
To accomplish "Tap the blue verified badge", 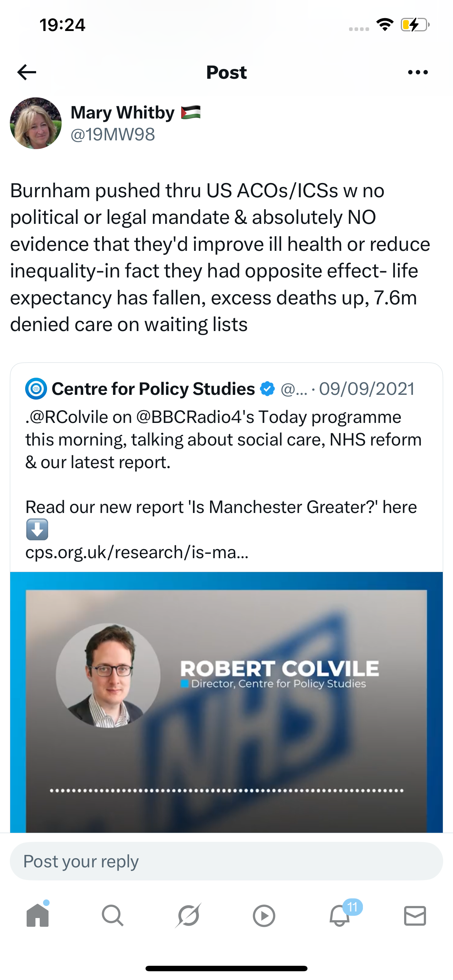I will coord(267,389).
